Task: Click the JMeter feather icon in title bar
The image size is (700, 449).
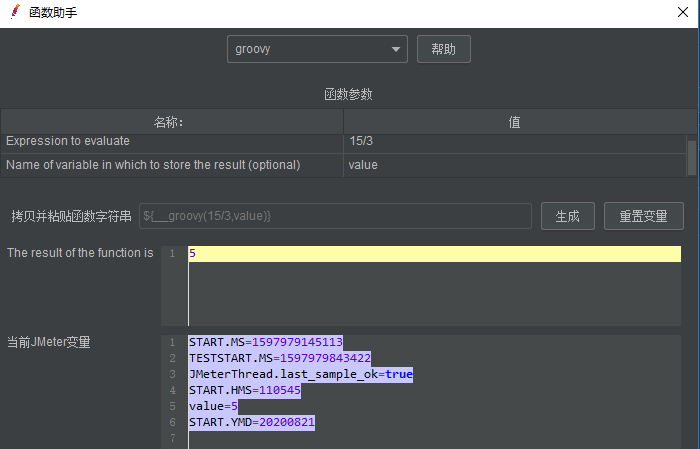Action: coord(15,12)
